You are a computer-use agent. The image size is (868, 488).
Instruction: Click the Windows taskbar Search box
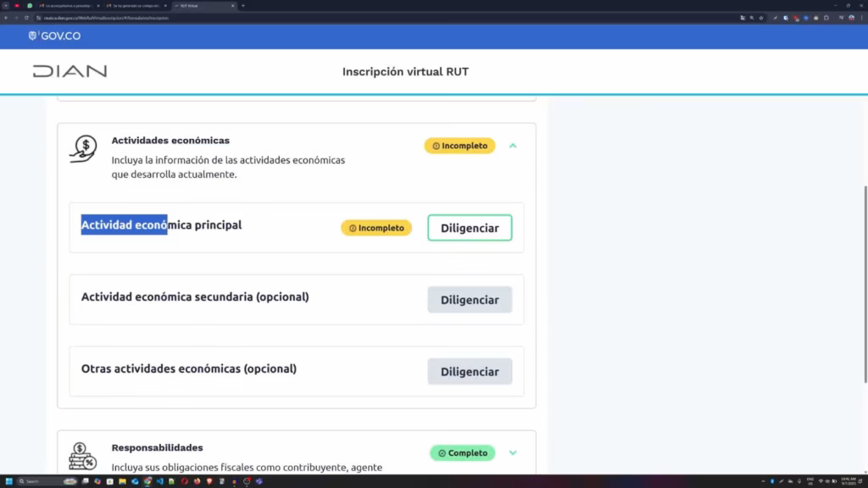47,481
